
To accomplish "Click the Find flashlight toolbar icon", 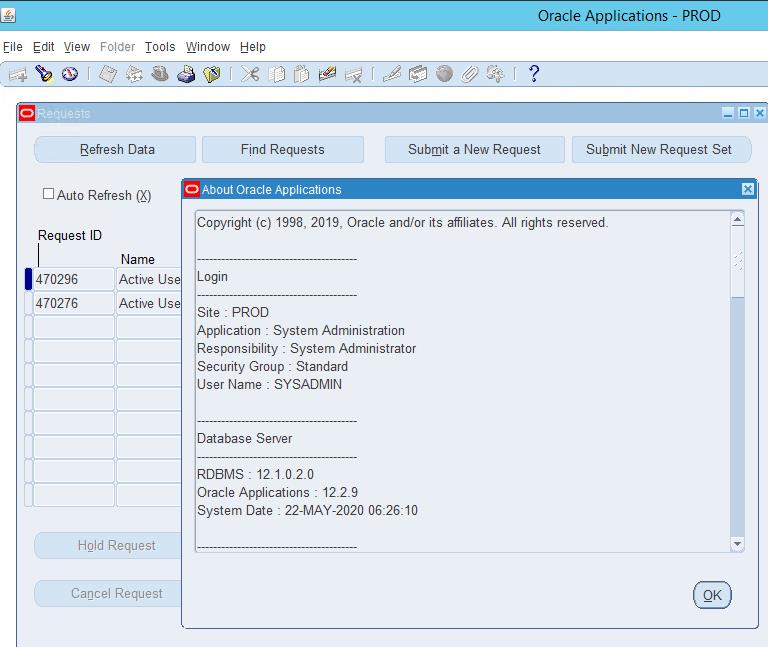I will click(44, 74).
